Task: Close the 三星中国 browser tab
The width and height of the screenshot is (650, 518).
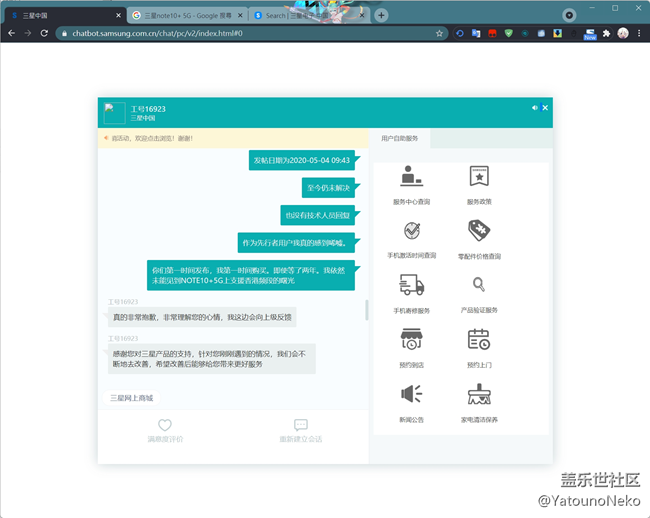Action: tap(119, 15)
